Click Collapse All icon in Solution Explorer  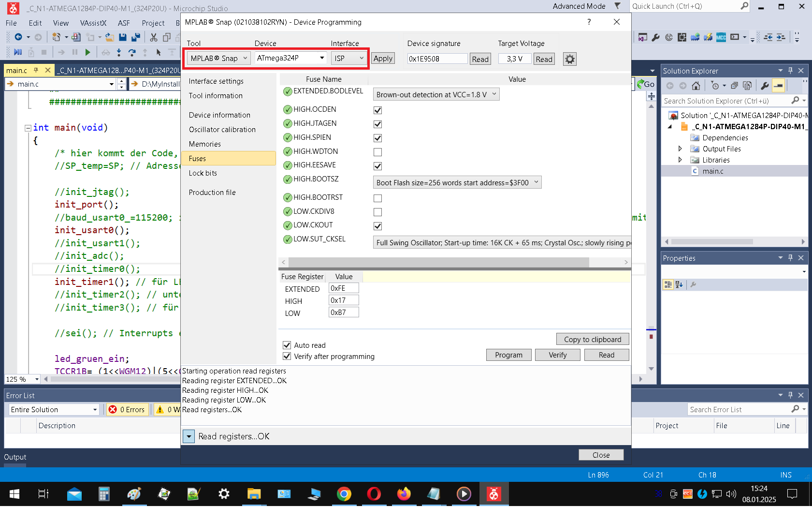click(x=734, y=86)
